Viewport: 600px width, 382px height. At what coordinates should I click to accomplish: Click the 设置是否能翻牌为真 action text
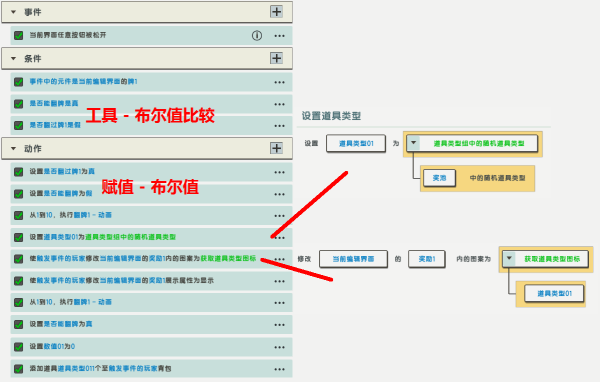pos(61,324)
